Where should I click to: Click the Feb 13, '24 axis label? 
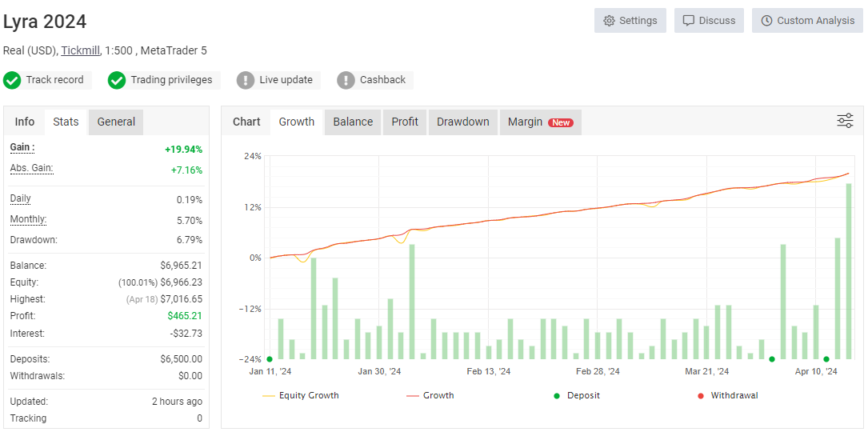(488, 372)
